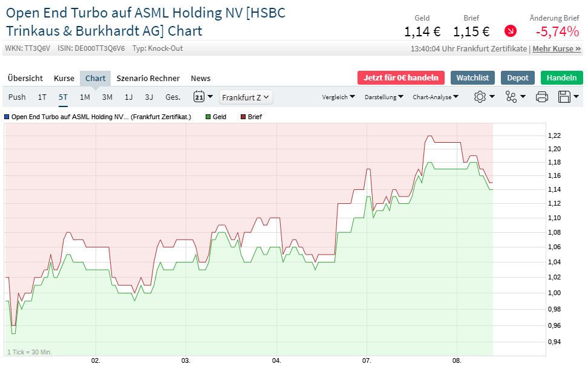
Task: Expand the Vergleich dropdown
Action: (x=338, y=97)
